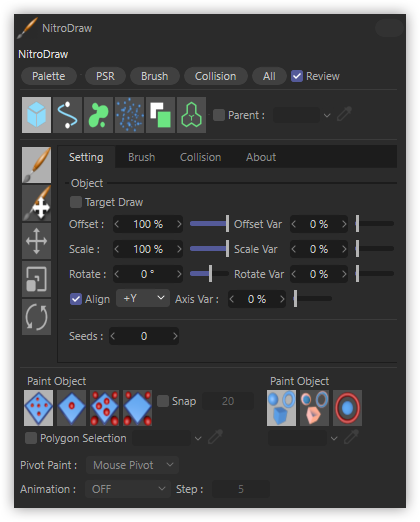Expand the Mouse Pivot dropdown

pos(132,465)
